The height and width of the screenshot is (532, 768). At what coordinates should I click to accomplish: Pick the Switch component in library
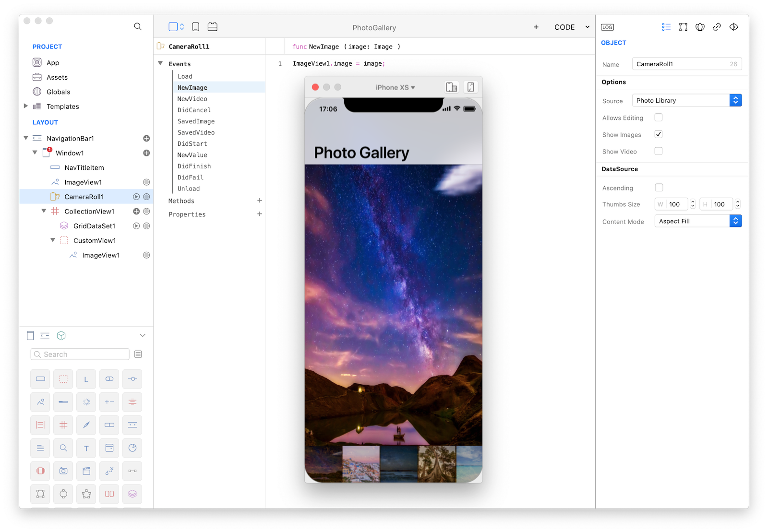pos(109,379)
